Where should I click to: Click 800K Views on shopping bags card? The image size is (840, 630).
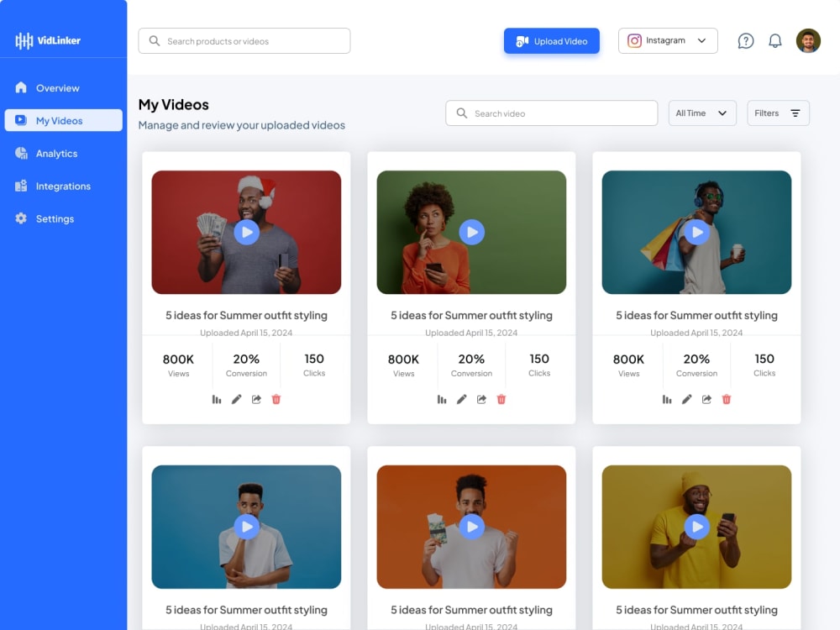(628, 365)
